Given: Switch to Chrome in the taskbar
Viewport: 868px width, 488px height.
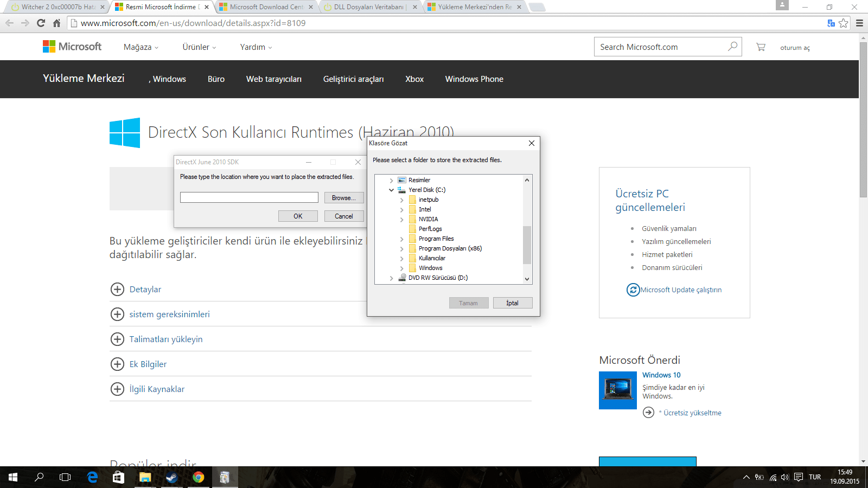Looking at the screenshot, I should (198, 477).
